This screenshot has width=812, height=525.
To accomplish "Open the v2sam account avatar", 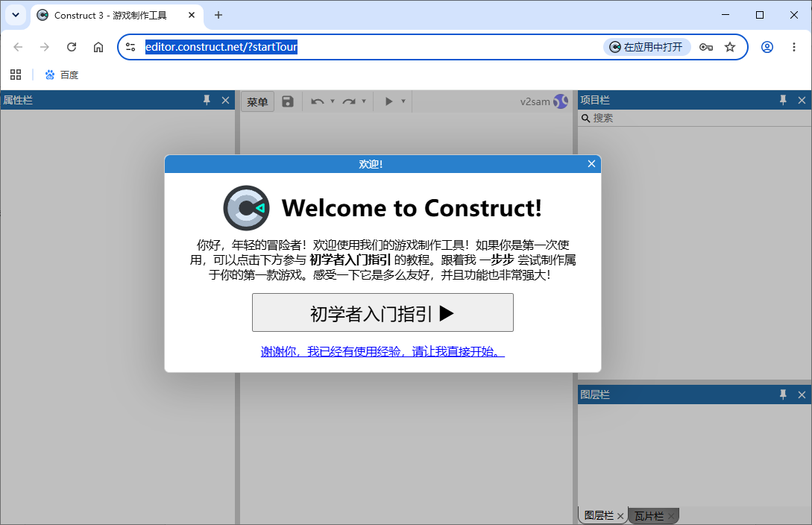I will pos(560,101).
